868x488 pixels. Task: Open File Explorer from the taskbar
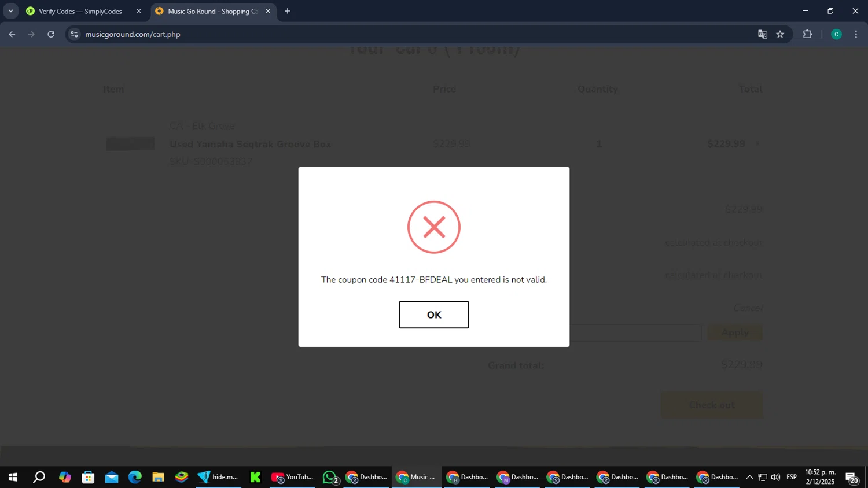point(158,477)
